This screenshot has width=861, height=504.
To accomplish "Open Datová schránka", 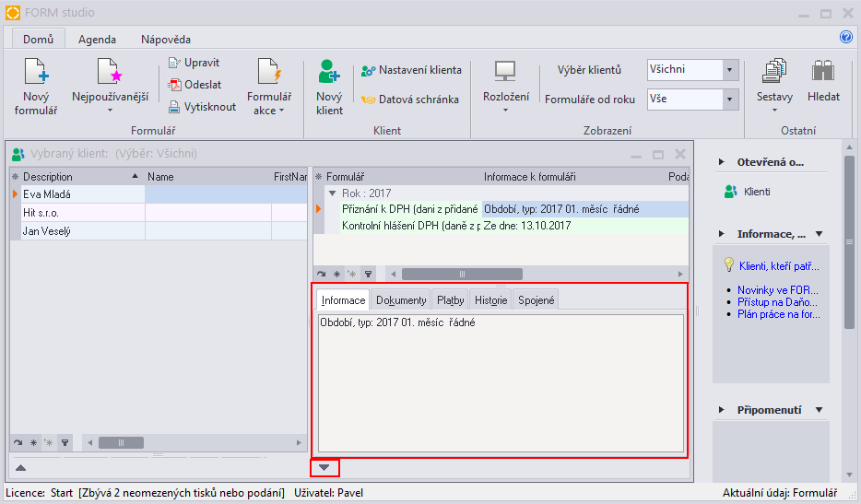I will (x=409, y=100).
